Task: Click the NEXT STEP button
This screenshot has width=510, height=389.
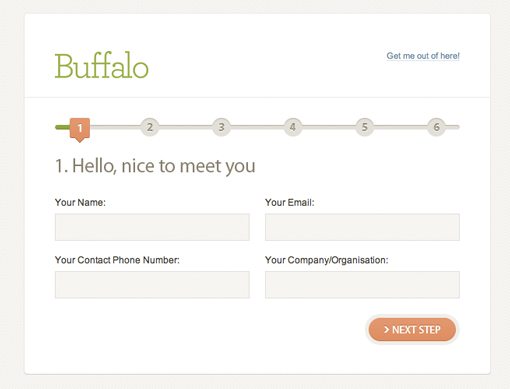Action: 412,330
